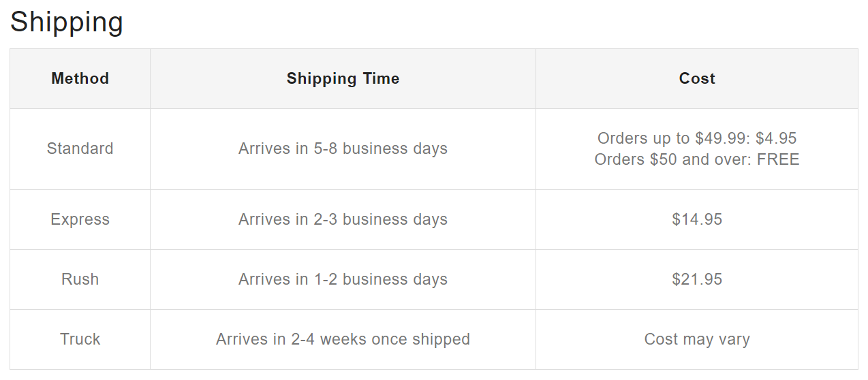Select the Truck method cell

(80, 339)
